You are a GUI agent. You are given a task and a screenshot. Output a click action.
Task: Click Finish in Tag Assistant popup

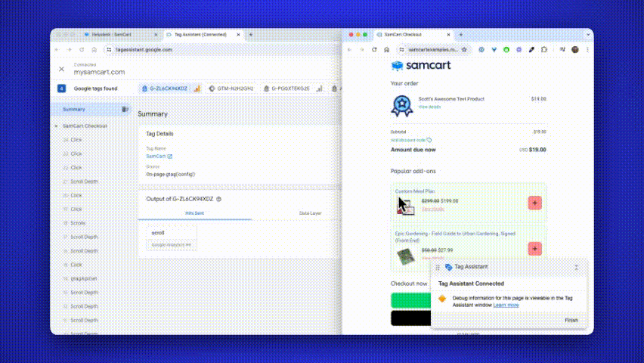(571, 320)
